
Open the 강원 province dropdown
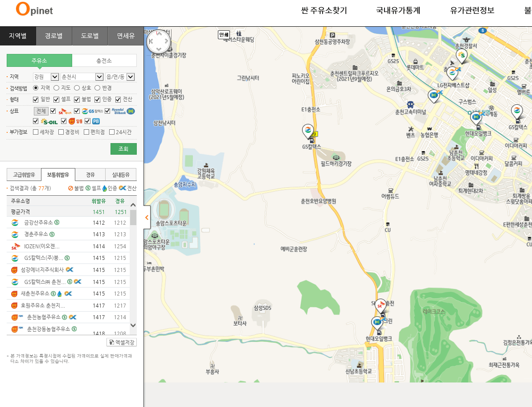tap(46, 77)
